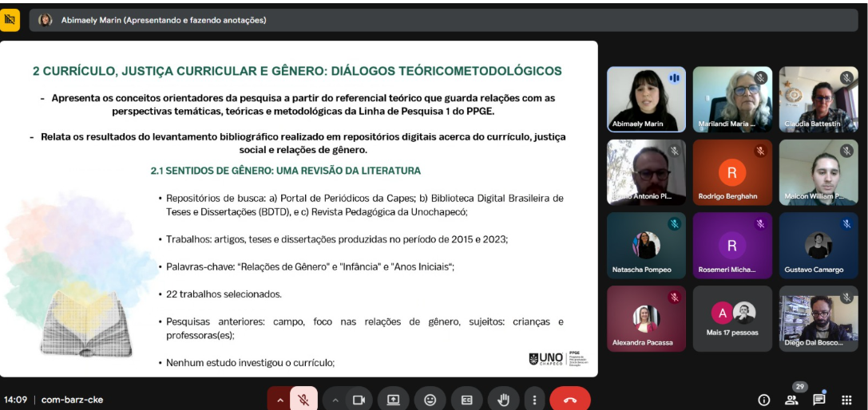Unmute the microphone in the call bar
This screenshot has width=868, height=410.
[x=303, y=400]
